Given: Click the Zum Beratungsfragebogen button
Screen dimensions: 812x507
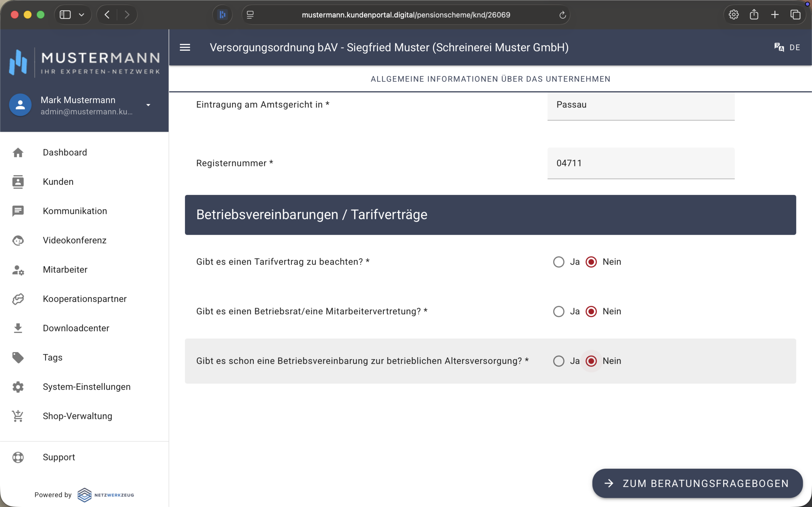Looking at the screenshot, I should 697,483.
